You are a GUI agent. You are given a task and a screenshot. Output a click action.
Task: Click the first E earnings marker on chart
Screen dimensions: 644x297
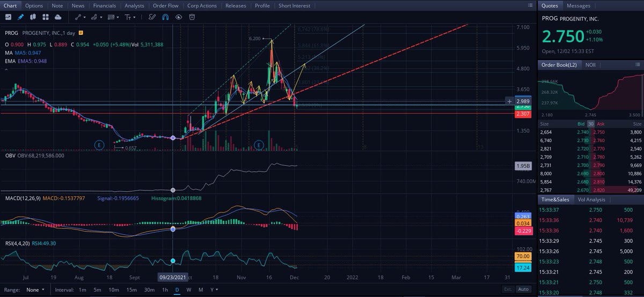click(x=99, y=145)
